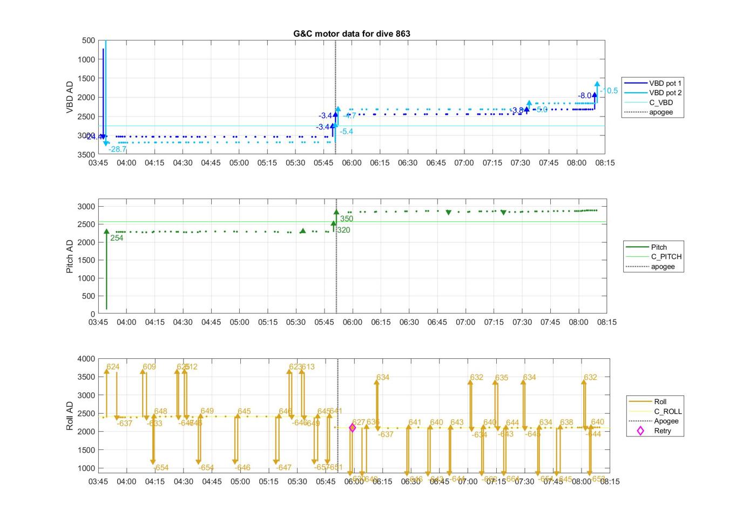Image resolution: width=756 pixels, height=532 pixels.
Task: Click the "4000" y-axis tick on Roll plot
Action: pos(86,359)
